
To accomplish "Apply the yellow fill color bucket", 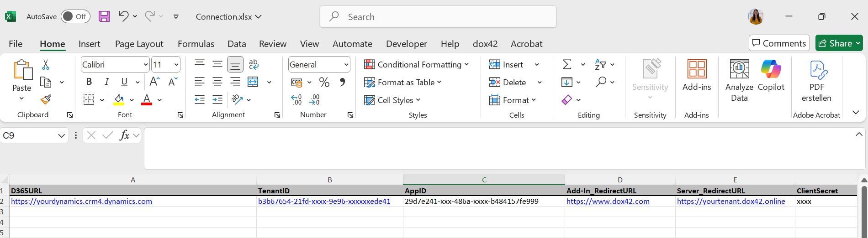I will [x=119, y=99].
